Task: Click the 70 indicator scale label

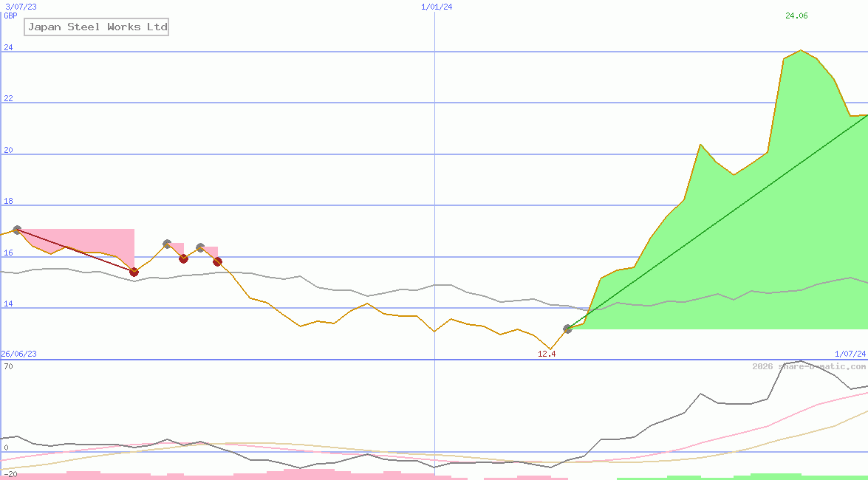Action: [8, 366]
